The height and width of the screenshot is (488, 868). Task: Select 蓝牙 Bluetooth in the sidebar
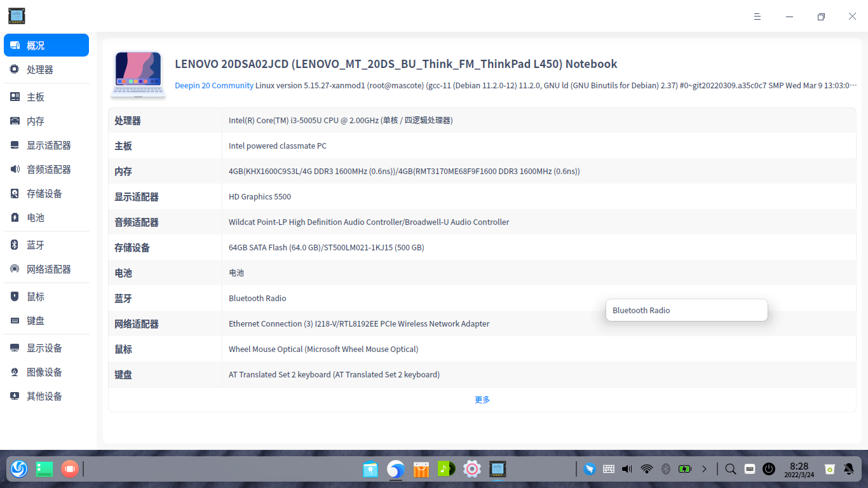pos(46,245)
